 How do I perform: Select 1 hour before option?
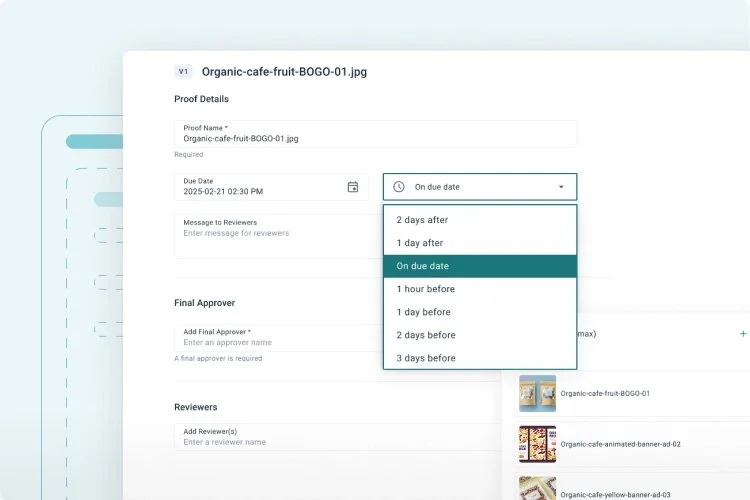pyautogui.click(x=480, y=289)
